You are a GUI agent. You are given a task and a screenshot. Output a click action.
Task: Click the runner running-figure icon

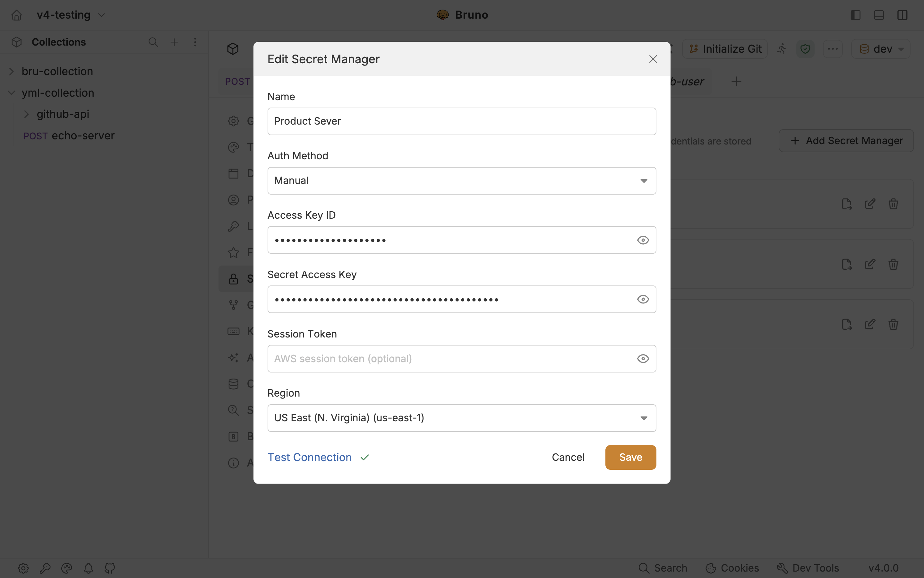(782, 49)
